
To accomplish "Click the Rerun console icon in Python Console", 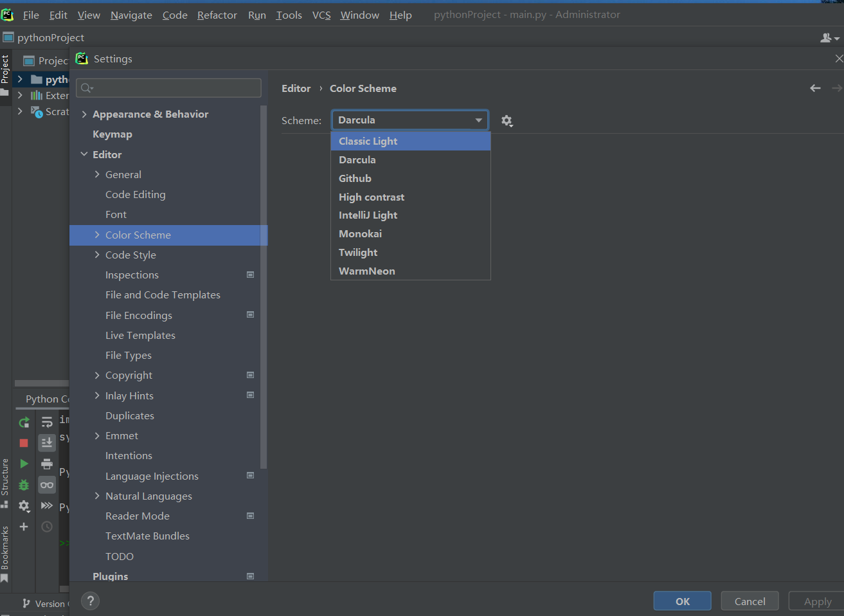I will [x=24, y=422].
